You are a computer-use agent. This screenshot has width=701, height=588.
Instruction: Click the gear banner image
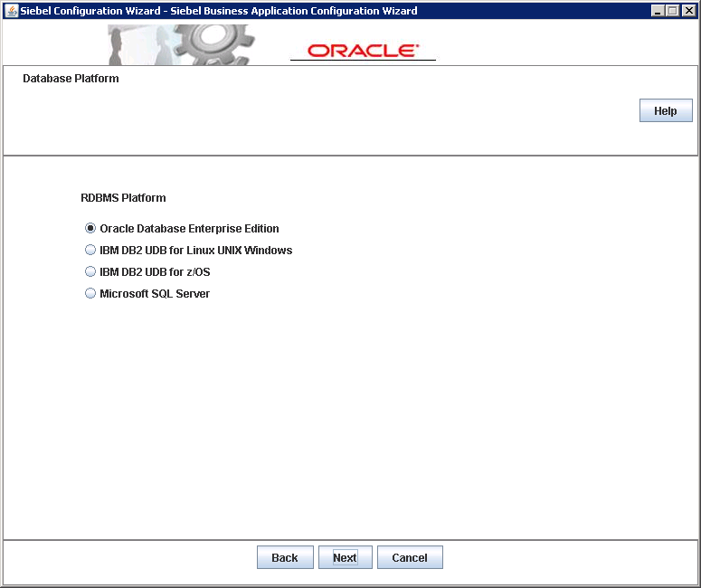182,44
